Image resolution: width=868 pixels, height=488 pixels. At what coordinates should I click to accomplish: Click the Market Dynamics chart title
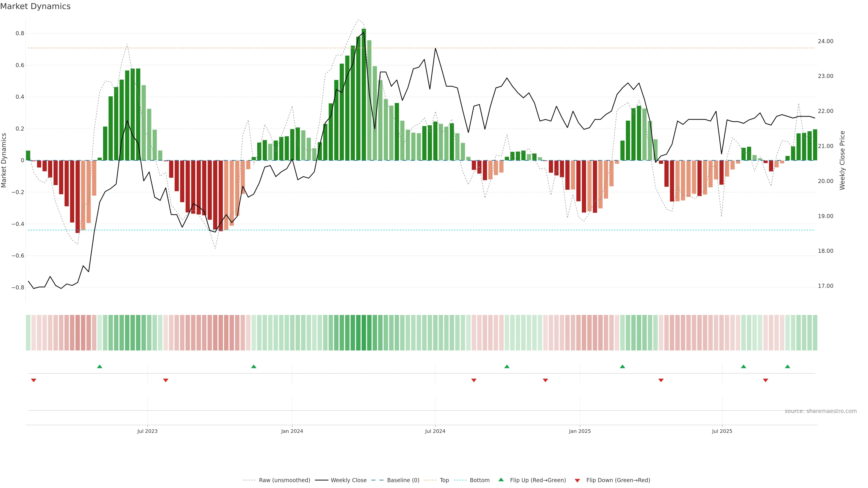(35, 6)
